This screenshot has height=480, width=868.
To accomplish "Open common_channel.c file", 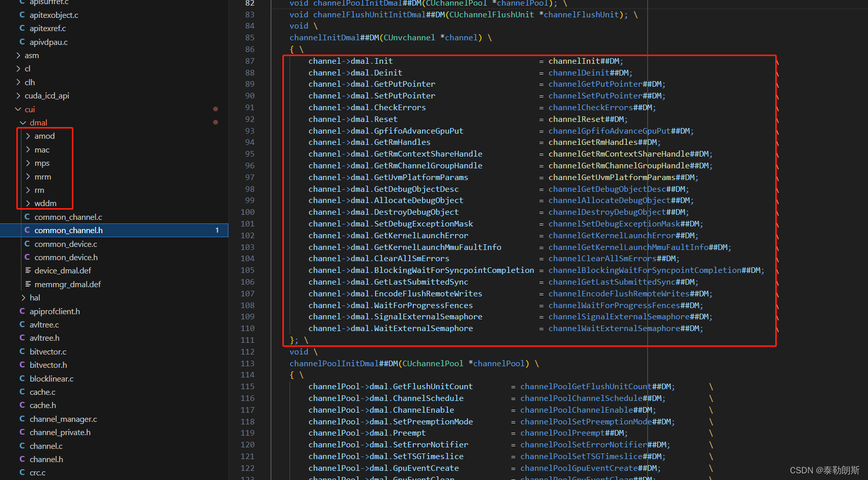I will 68,217.
